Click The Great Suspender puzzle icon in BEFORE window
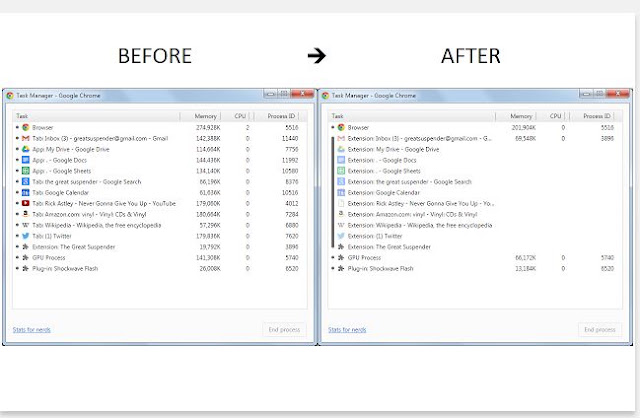 pyautogui.click(x=26, y=247)
